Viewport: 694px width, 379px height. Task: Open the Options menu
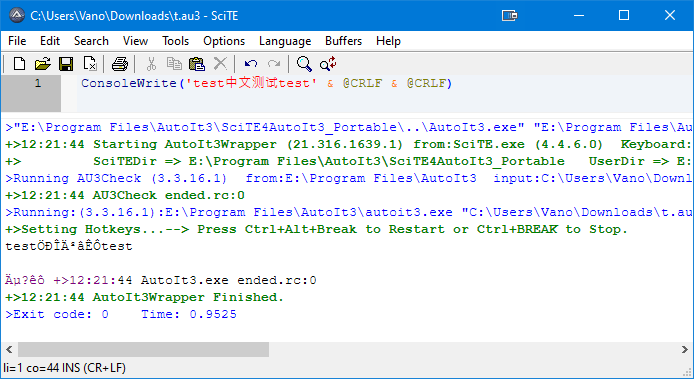[x=224, y=41]
